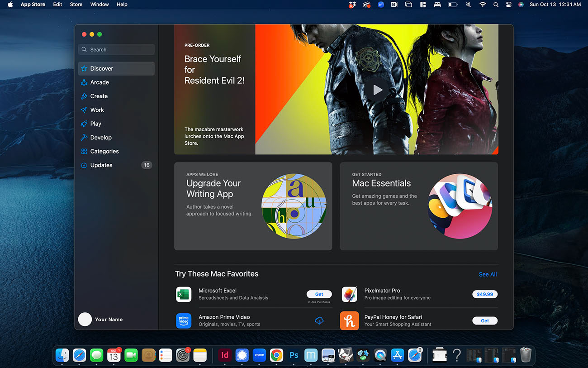Click Get button for Microsoft Excel
588x368 pixels.
coord(319,294)
